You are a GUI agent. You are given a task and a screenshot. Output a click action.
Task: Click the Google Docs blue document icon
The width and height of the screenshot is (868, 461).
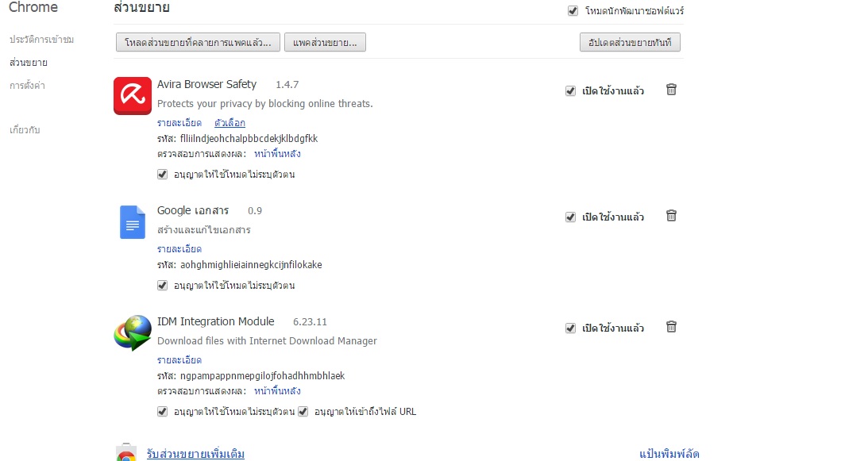coord(133,222)
